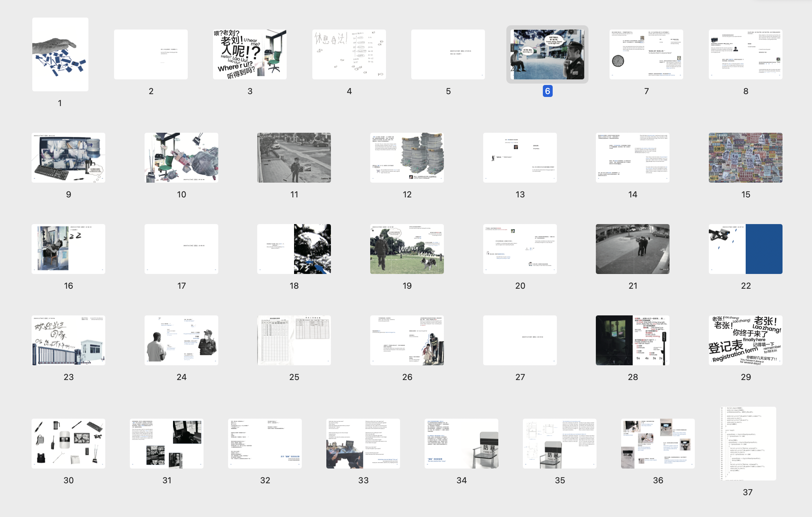Viewport: 812px width, 517px height.
Task: Select page 19 thumbnail with dog on grass
Action: click(x=407, y=249)
